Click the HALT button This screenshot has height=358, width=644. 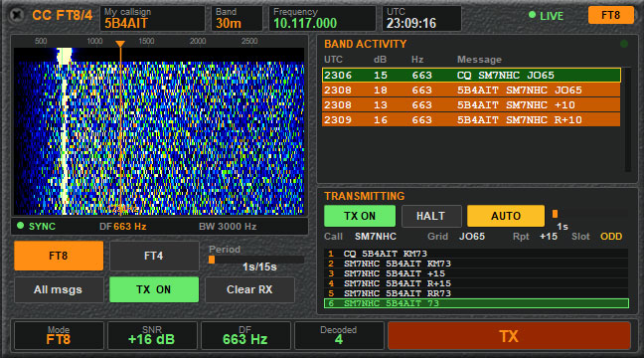[431, 216]
